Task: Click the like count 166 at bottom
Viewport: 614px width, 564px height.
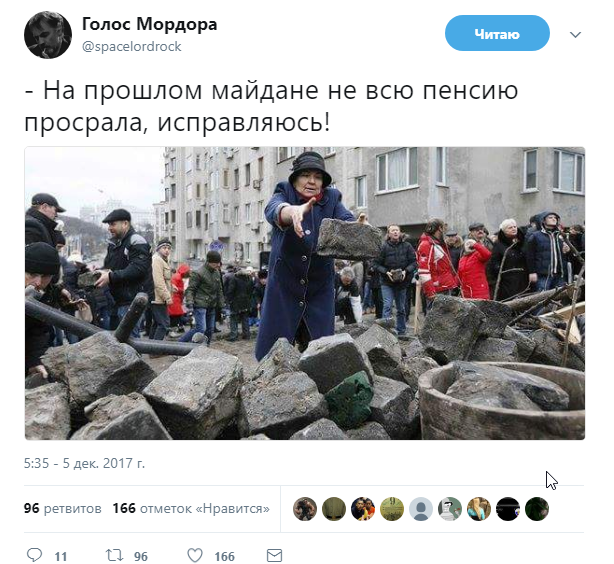Action: (224, 556)
